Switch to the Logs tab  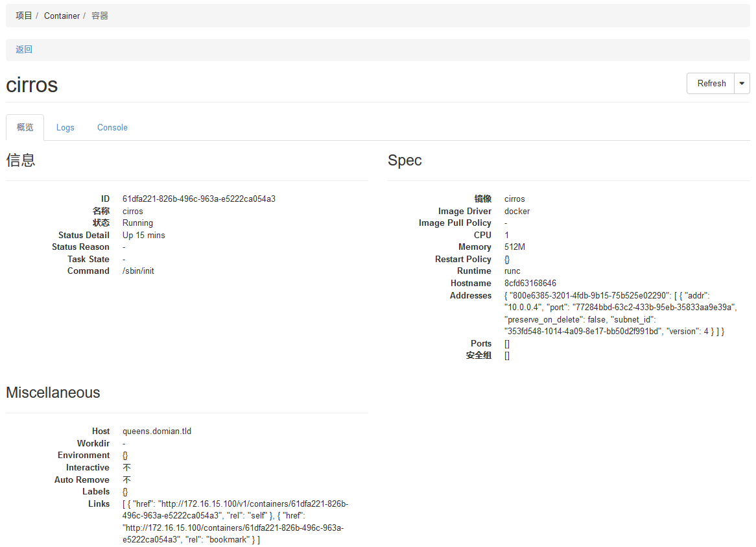pos(65,127)
